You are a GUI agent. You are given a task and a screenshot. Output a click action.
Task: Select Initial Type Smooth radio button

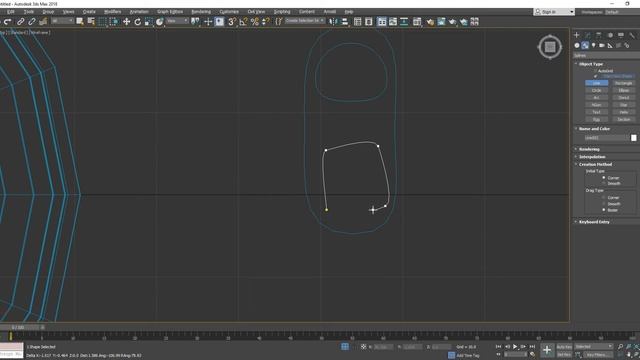click(604, 184)
